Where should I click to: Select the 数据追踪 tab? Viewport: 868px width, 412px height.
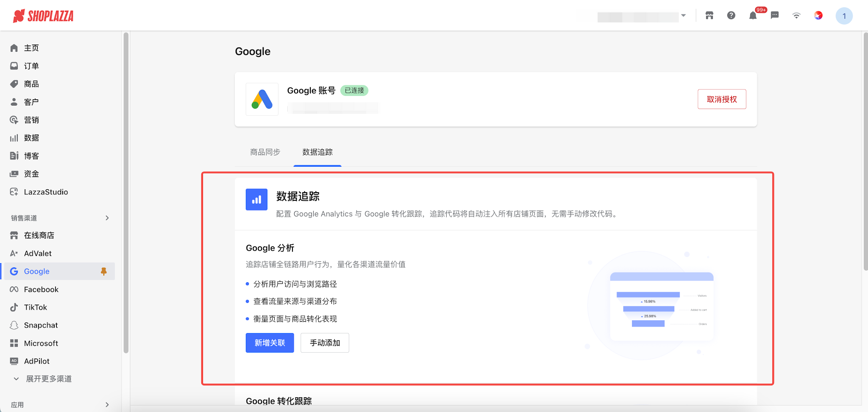pyautogui.click(x=317, y=152)
